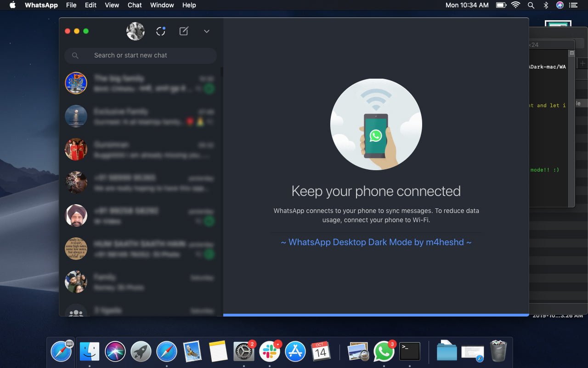This screenshot has height=368, width=588.
Task: Open Preview from the Dock
Action: click(x=358, y=352)
